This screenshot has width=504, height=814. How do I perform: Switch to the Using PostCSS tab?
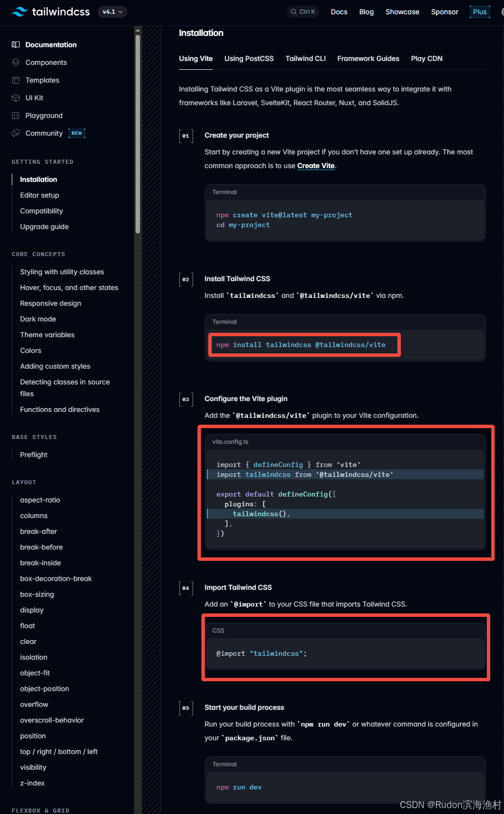249,58
